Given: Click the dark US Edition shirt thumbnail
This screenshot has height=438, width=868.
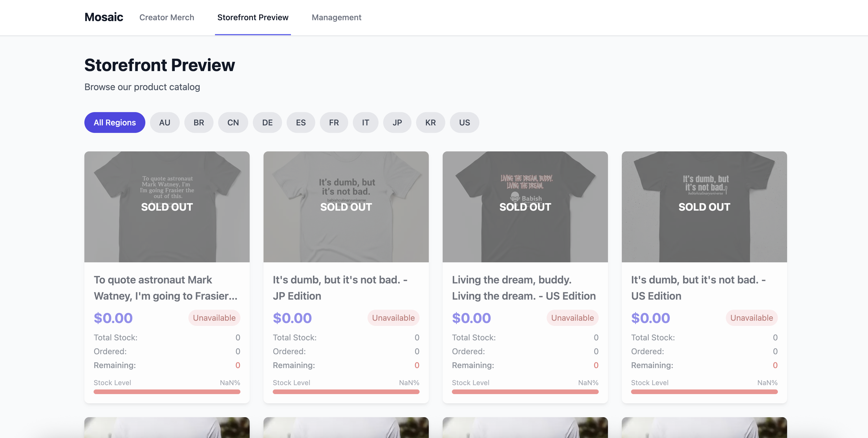Looking at the screenshot, I should (704, 207).
